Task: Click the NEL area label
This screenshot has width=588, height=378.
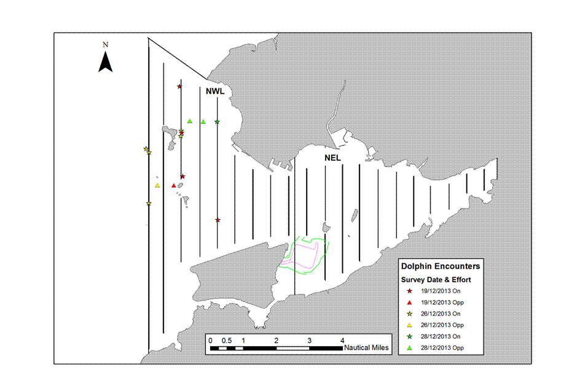Action: click(332, 158)
